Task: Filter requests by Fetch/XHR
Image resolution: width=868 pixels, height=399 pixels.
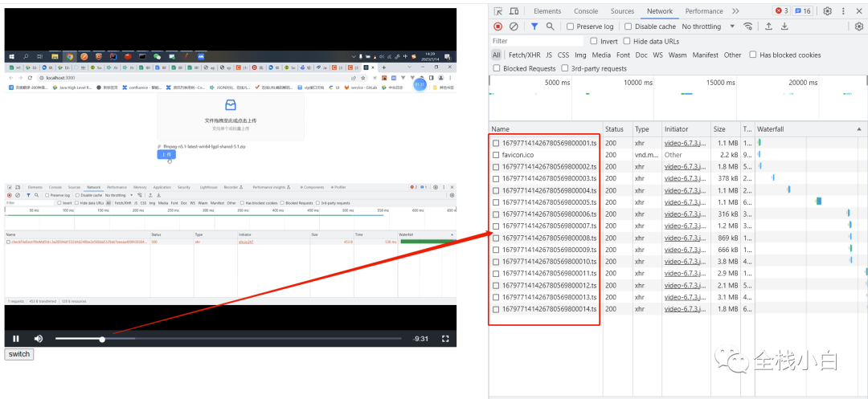Action: point(524,55)
